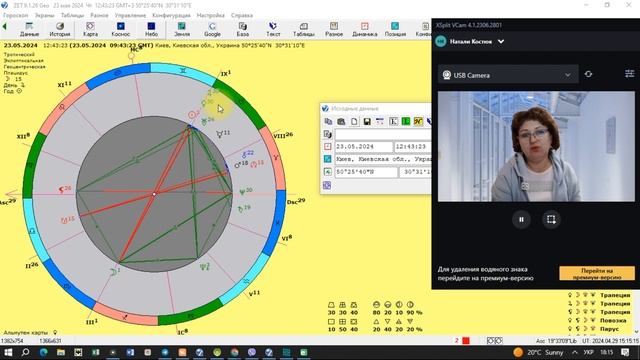Image resolution: width=640 pixels, height=360 pixels.
Task: Open the Текст toolbar button
Action: click(273, 30)
